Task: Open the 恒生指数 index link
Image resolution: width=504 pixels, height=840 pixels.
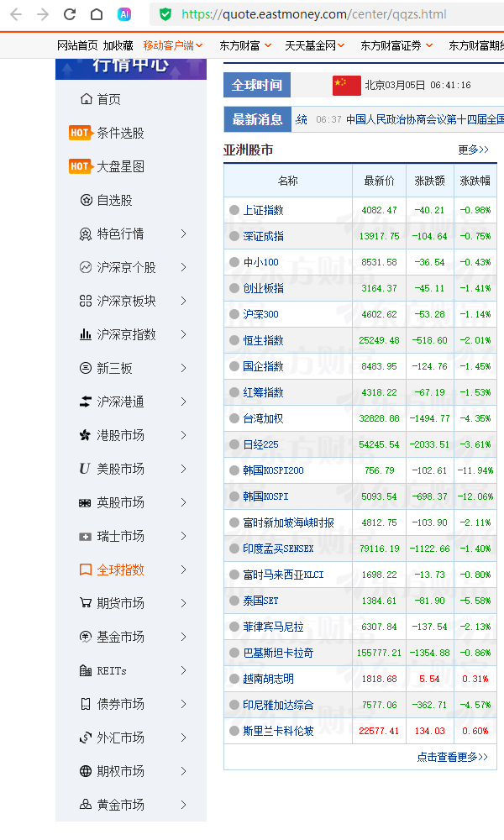Action: tap(263, 340)
